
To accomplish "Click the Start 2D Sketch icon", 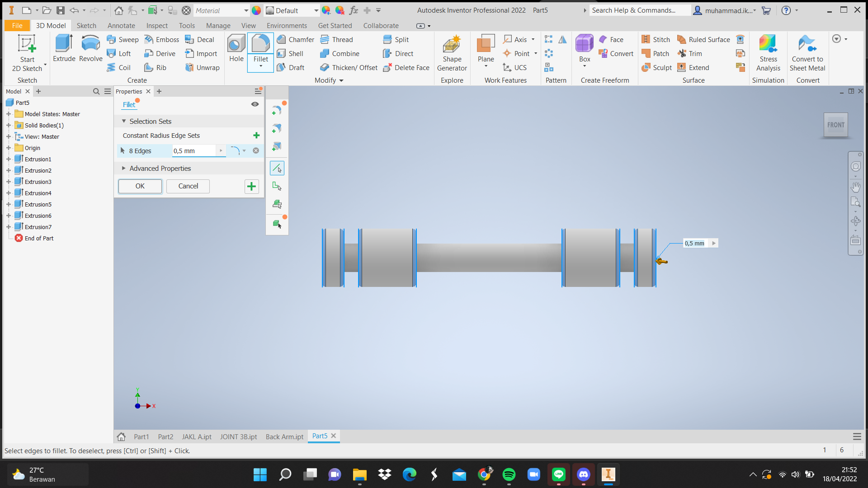I will tap(27, 44).
